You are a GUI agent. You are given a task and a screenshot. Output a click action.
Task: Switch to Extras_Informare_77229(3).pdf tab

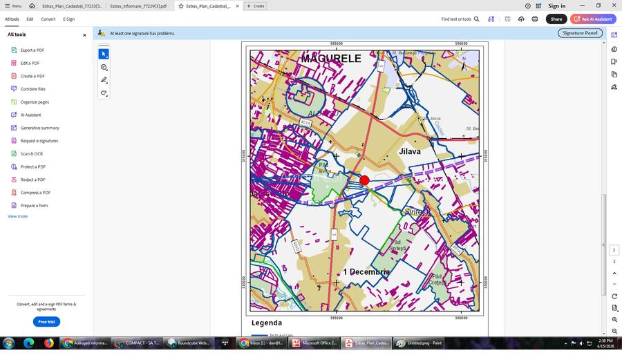(x=138, y=6)
